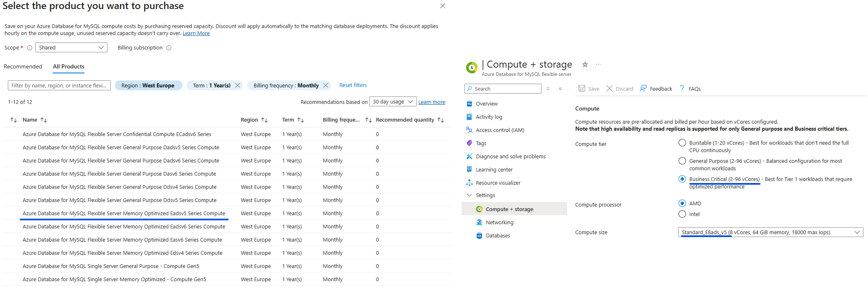Viewport: 868px width, 289px height.
Task: Click the Diagnose and solve problems icon
Action: coord(469,156)
